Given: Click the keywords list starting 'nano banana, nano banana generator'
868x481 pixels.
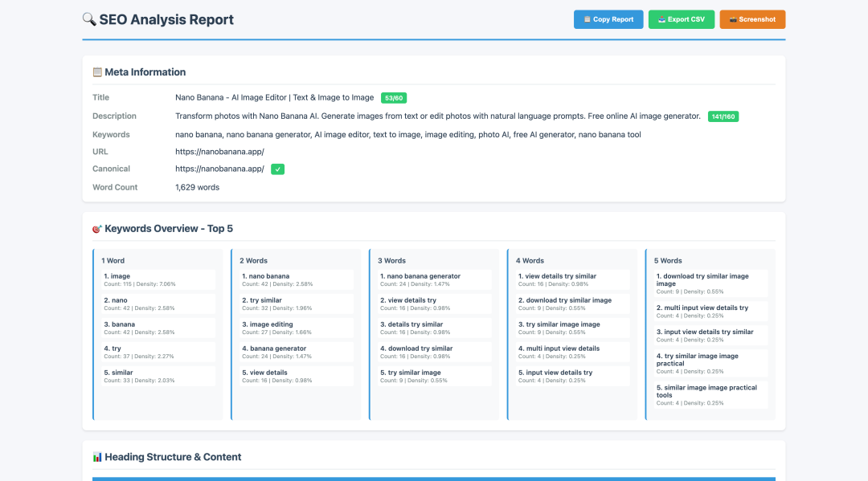Looking at the screenshot, I should pos(408,134).
